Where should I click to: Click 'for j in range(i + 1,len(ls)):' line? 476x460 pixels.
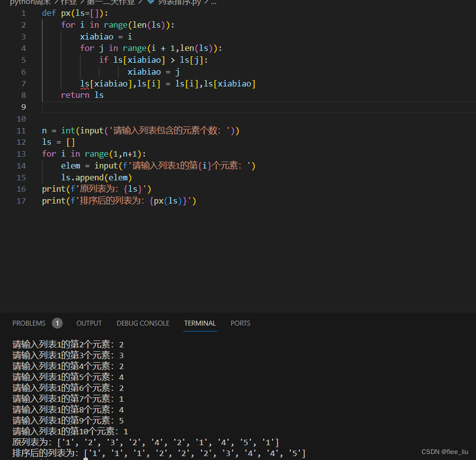point(151,48)
